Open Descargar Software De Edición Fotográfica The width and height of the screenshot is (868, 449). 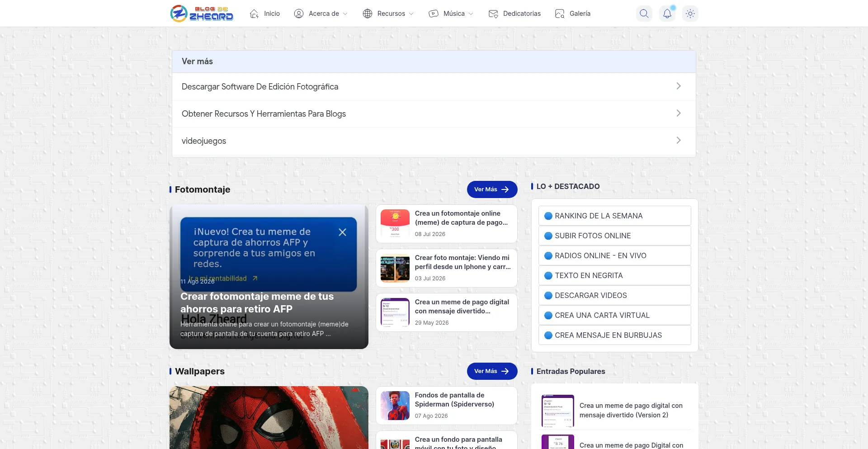(260, 86)
